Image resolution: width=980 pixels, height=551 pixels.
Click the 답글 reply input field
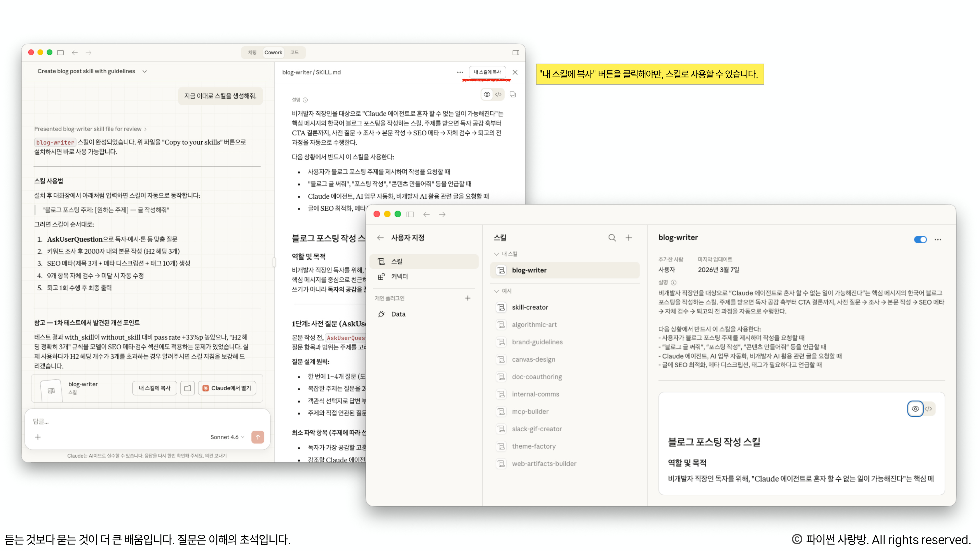[144, 421]
